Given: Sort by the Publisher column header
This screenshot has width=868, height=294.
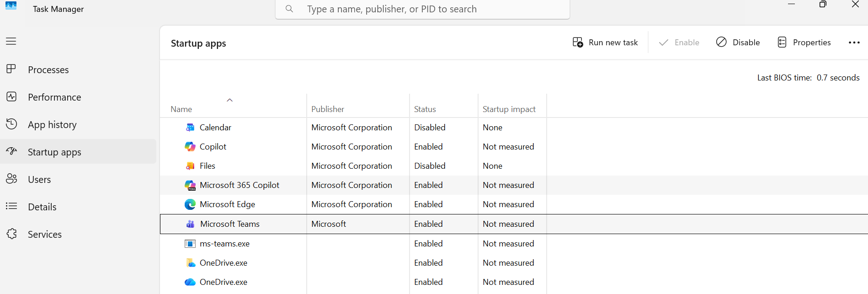Looking at the screenshot, I should (328, 109).
